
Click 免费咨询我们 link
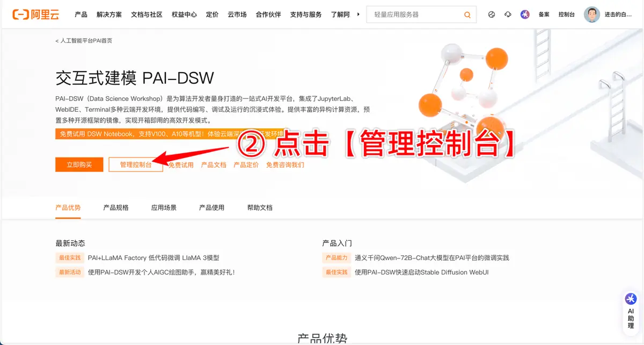click(x=285, y=165)
